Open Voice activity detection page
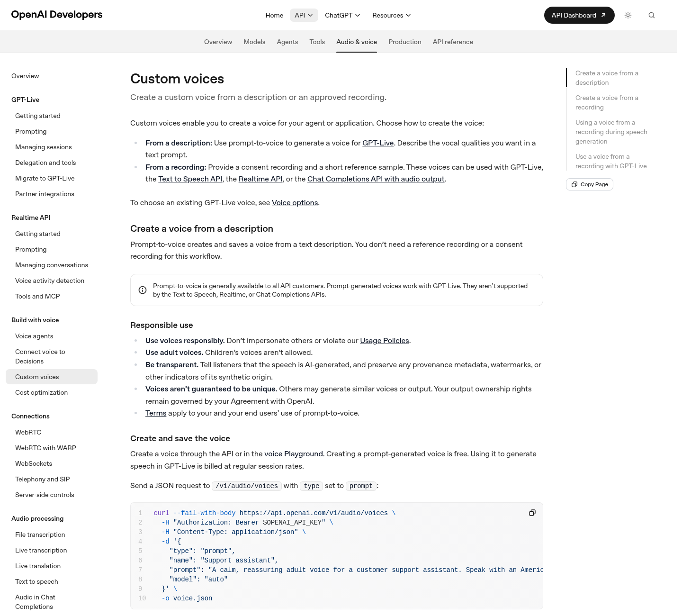The image size is (682, 616). coord(50,281)
